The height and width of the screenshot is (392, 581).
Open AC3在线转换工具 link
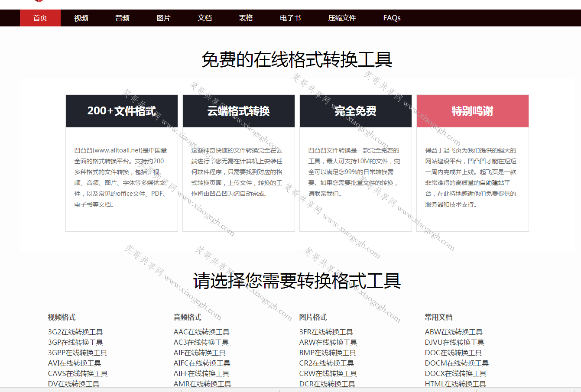tap(201, 342)
